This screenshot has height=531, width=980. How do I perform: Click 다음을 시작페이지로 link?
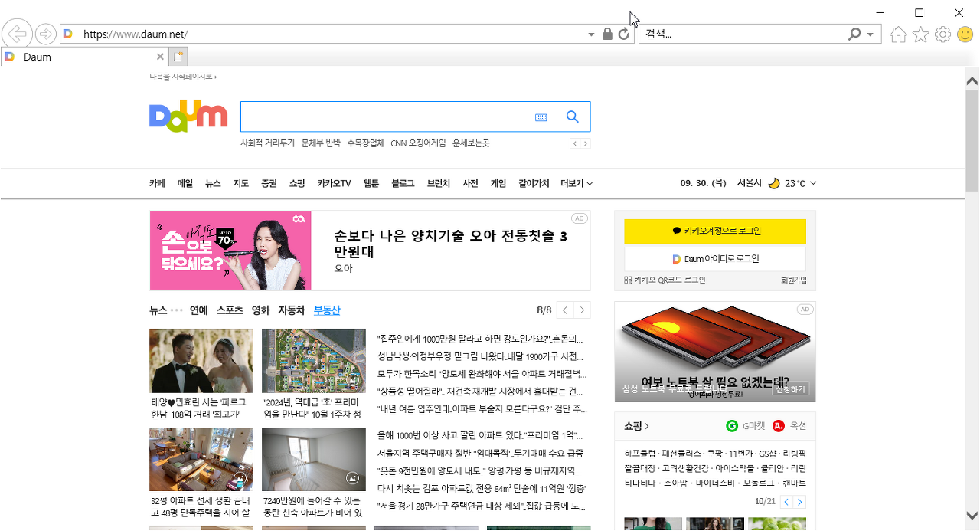[x=183, y=77]
